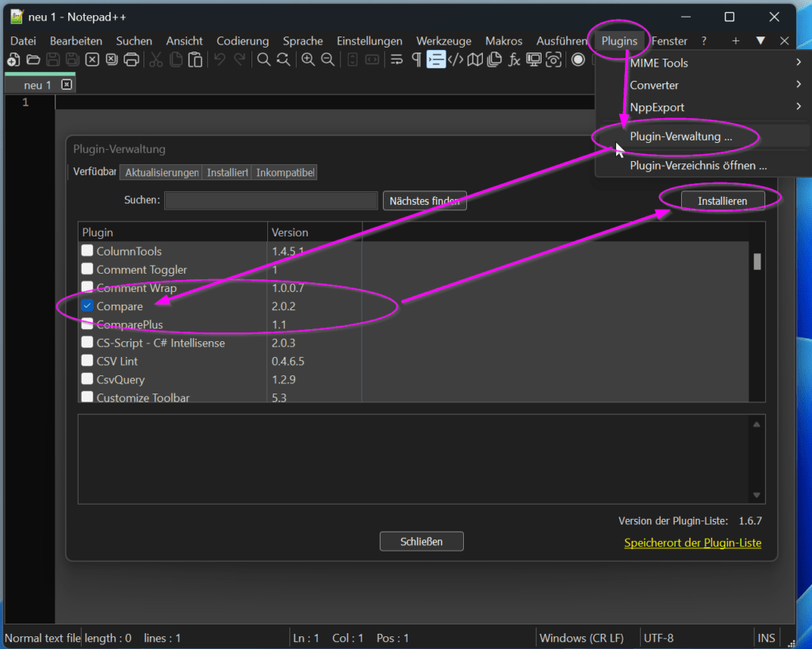Switch to the Installiert tab
The width and height of the screenshot is (812, 649).
[x=228, y=172]
